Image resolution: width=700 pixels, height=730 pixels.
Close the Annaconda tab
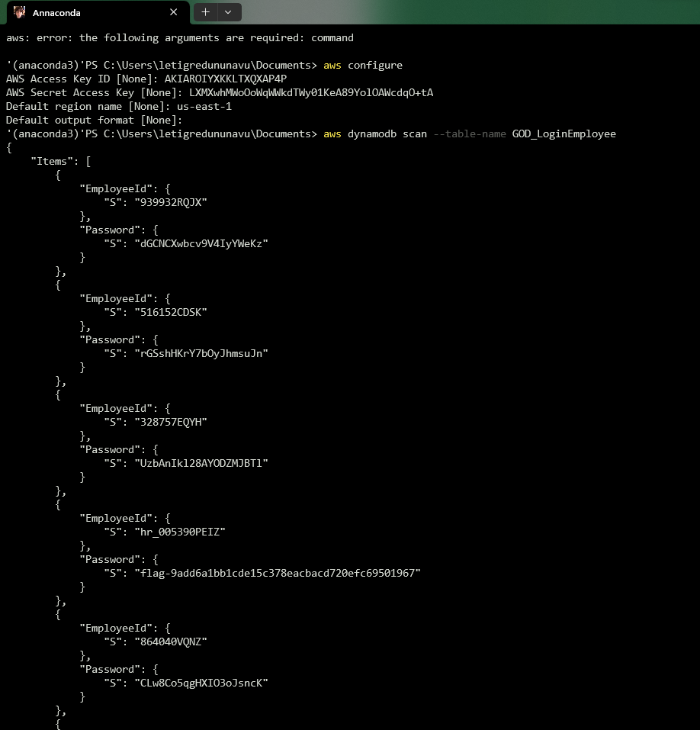174,12
